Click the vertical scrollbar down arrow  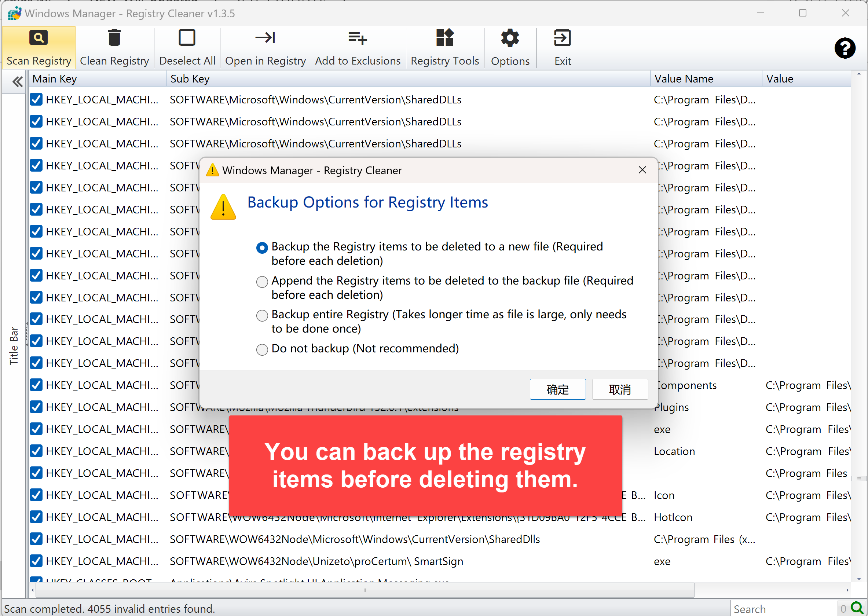[859, 579]
